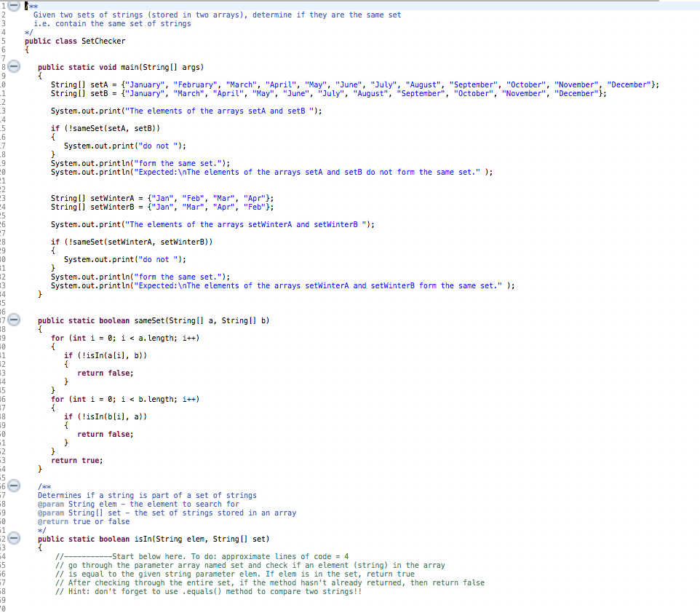
Task: Click the return true statement in sameSet
Action: point(75,460)
